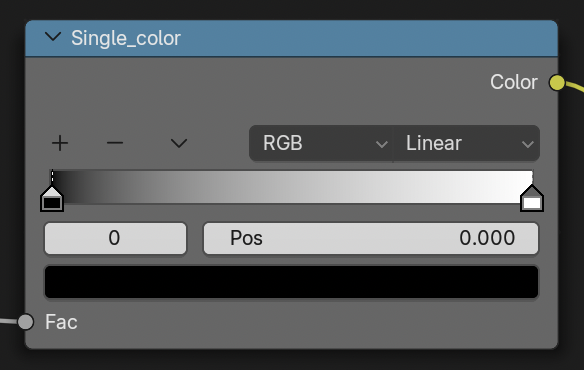This screenshot has width=584, height=370.
Task: Select the gray wire entering Fac socket
Action: pyautogui.click(x=9, y=321)
